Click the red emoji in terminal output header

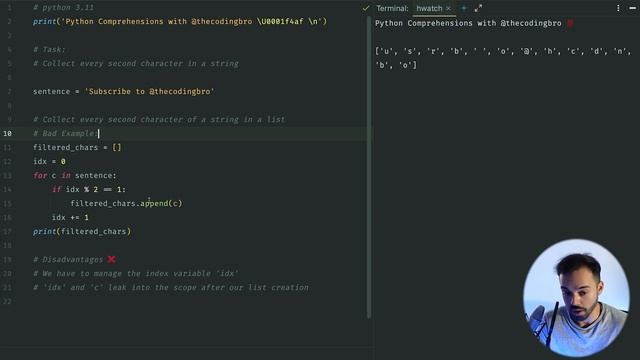pos(570,23)
